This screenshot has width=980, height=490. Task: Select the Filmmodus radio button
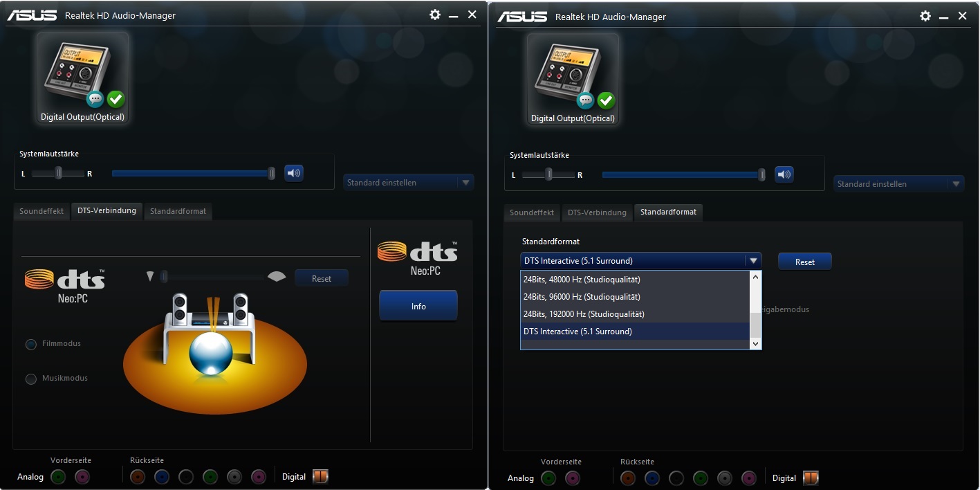[x=31, y=344]
